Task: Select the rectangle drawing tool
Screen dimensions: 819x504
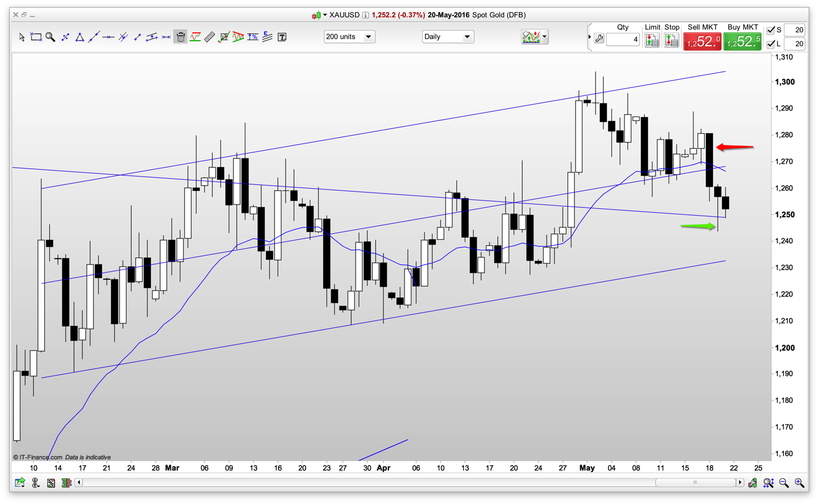Action: tap(36, 37)
